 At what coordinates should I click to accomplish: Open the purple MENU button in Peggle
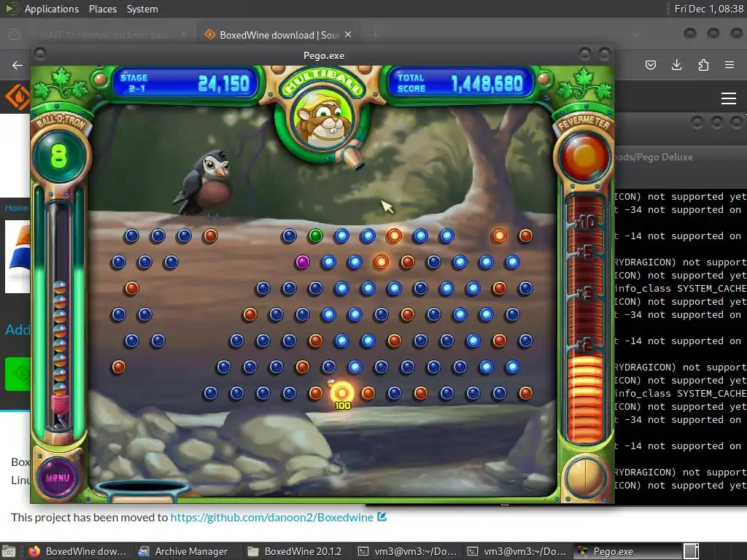(58, 478)
